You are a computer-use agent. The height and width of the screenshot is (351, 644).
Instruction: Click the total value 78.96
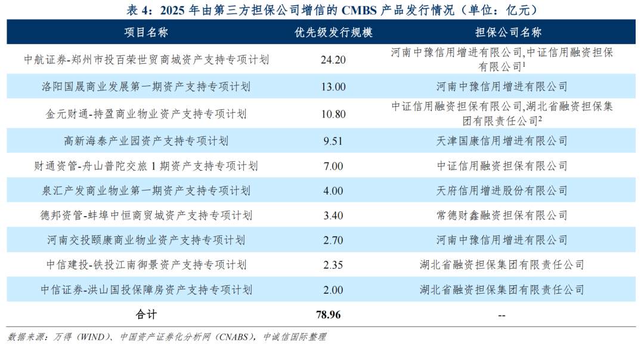coord(329,315)
